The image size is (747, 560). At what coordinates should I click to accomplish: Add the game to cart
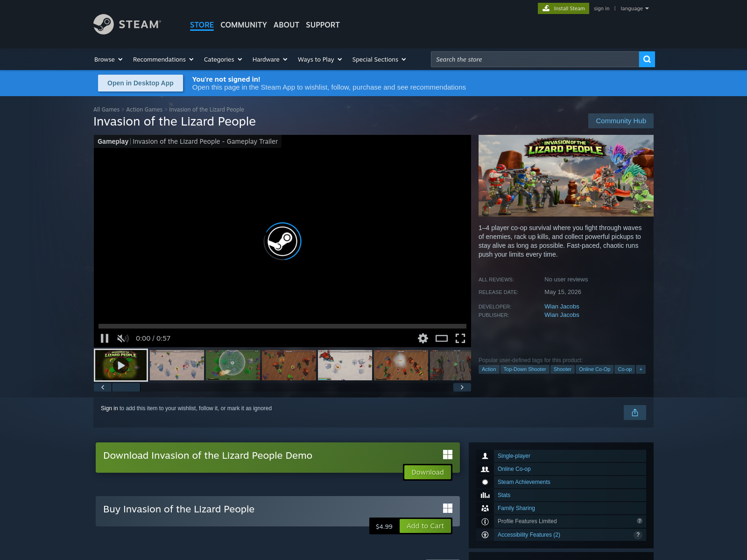point(425,526)
